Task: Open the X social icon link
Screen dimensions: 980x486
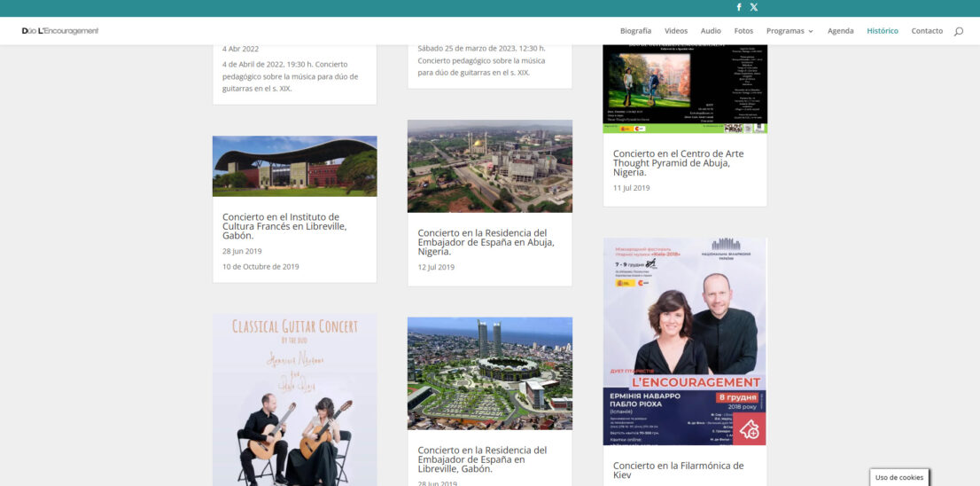Action: click(x=754, y=7)
